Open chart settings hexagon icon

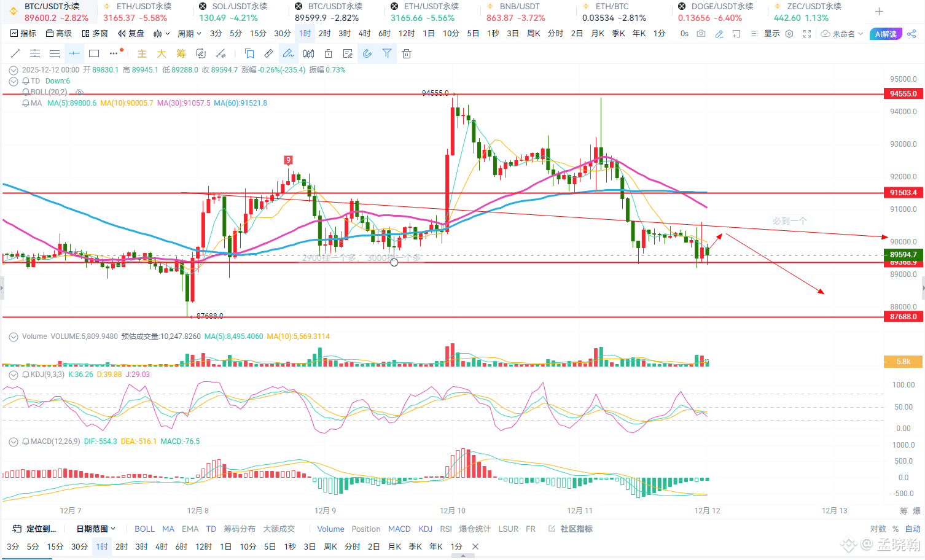pyautogui.click(x=790, y=34)
